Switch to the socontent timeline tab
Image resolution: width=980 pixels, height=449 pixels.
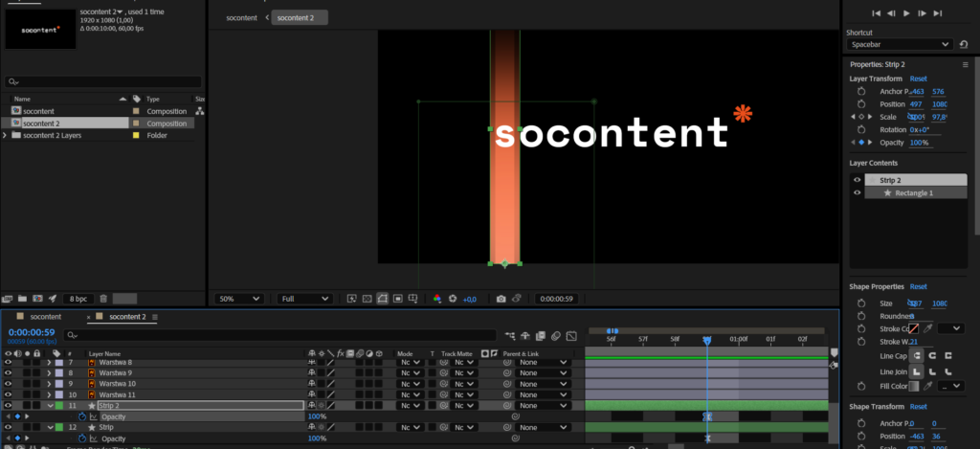point(46,317)
